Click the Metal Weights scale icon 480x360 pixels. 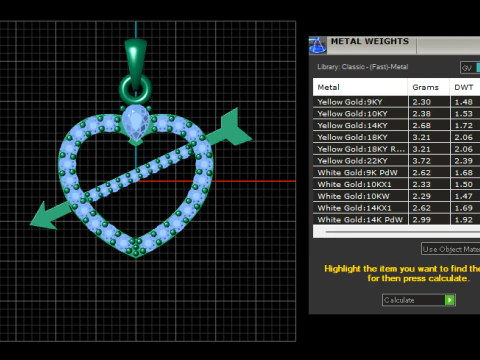click(317, 45)
